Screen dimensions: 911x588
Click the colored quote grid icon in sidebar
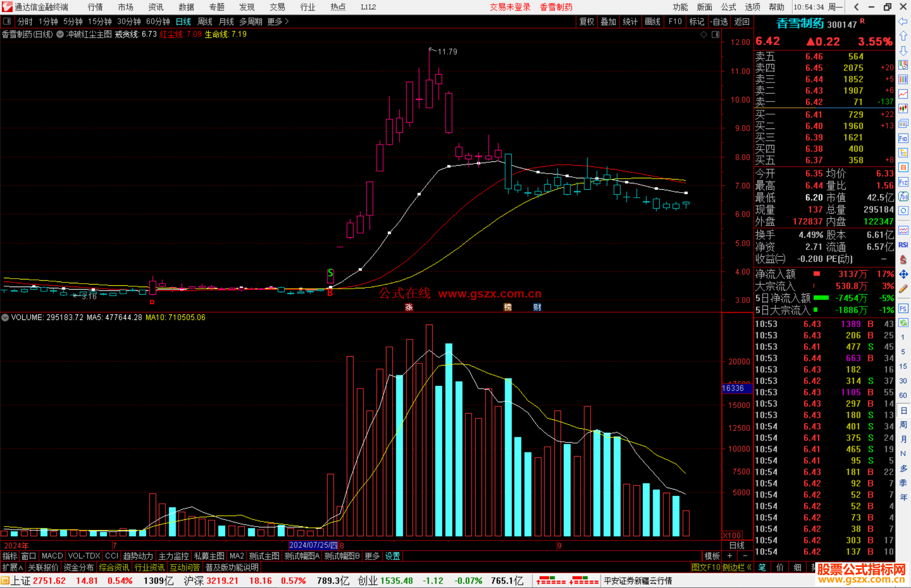pyautogui.click(x=903, y=79)
